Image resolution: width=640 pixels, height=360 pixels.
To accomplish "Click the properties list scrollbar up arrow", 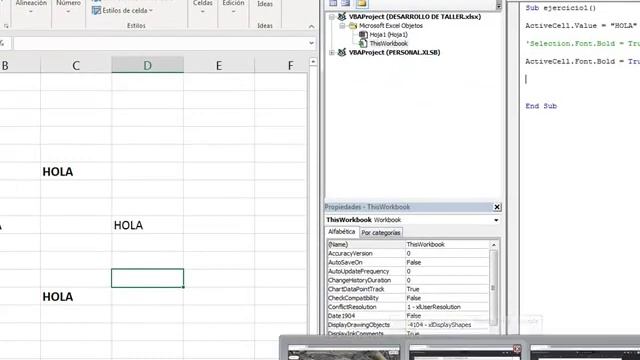I will 493,245.
